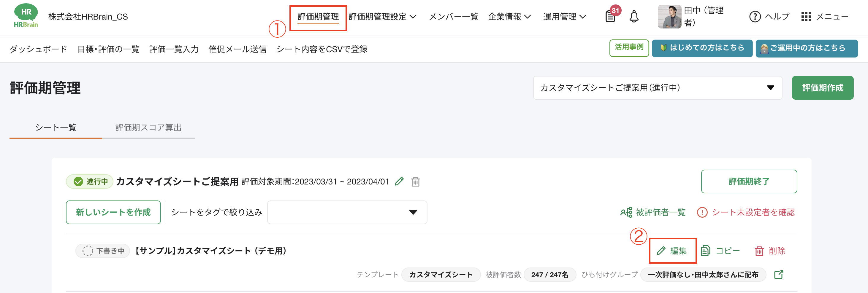Viewport: 868px width, 293px height.
Task: Edit the evaluation period dates via pencil icon
Action: pos(399,181)
